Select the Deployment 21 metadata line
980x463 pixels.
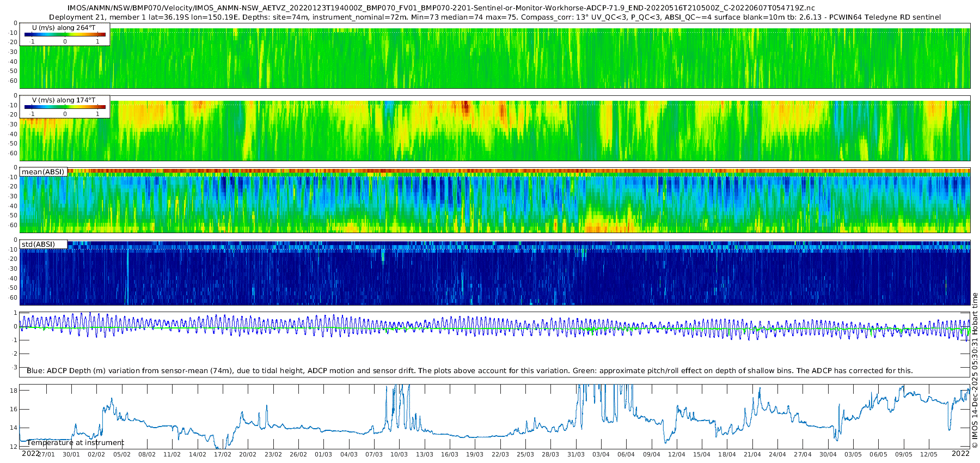tap(495, 17)
